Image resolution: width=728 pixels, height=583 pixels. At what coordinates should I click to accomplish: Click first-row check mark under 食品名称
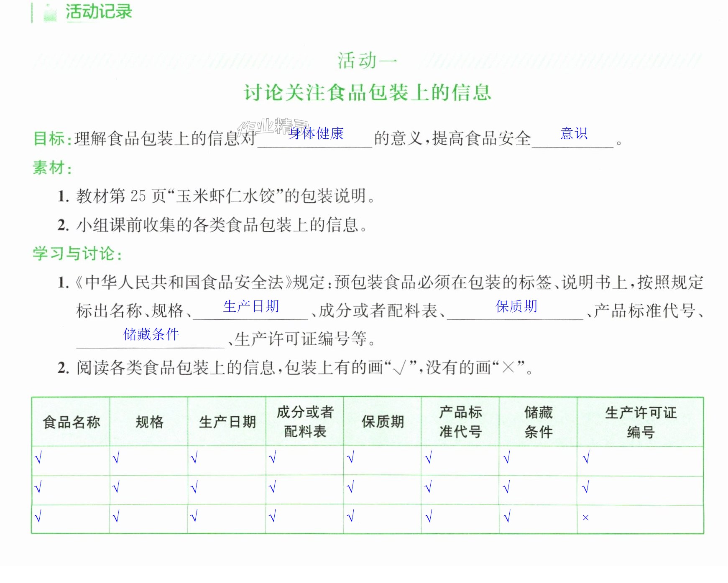tap(38, 458)
